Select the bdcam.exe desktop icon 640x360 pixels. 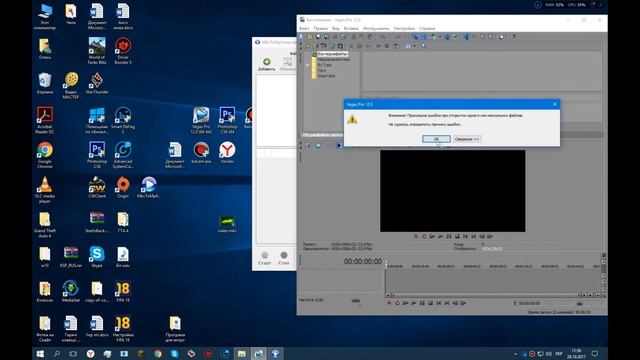(x=201, y=153)
